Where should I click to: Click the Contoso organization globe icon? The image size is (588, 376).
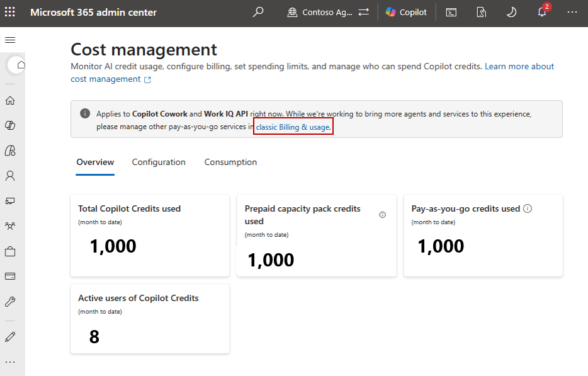tap(292, 13)
